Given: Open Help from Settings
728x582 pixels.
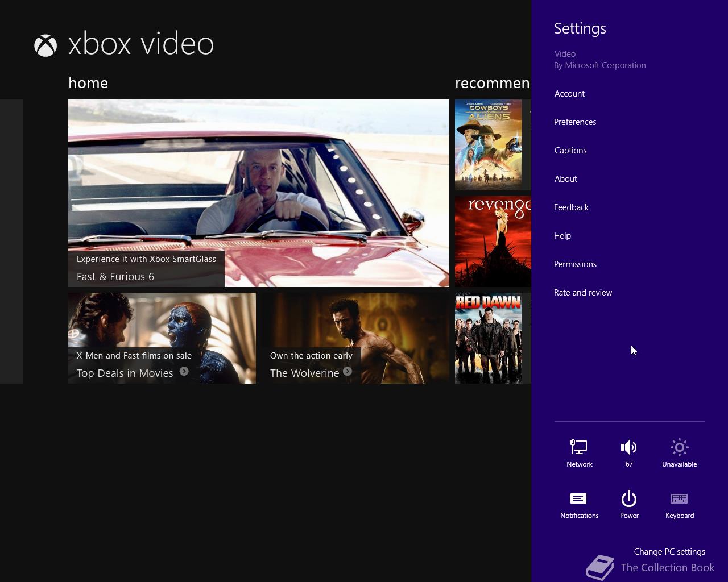Looking at the screenshot, I should click(x=562, y=236).
